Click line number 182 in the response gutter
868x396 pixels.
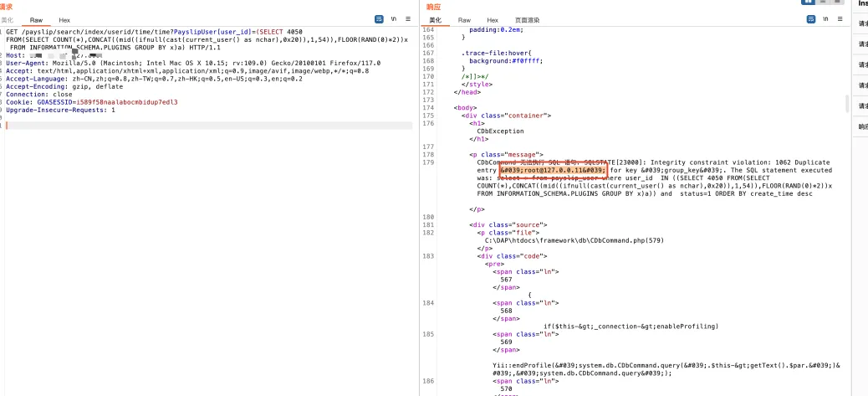[428, 233]
